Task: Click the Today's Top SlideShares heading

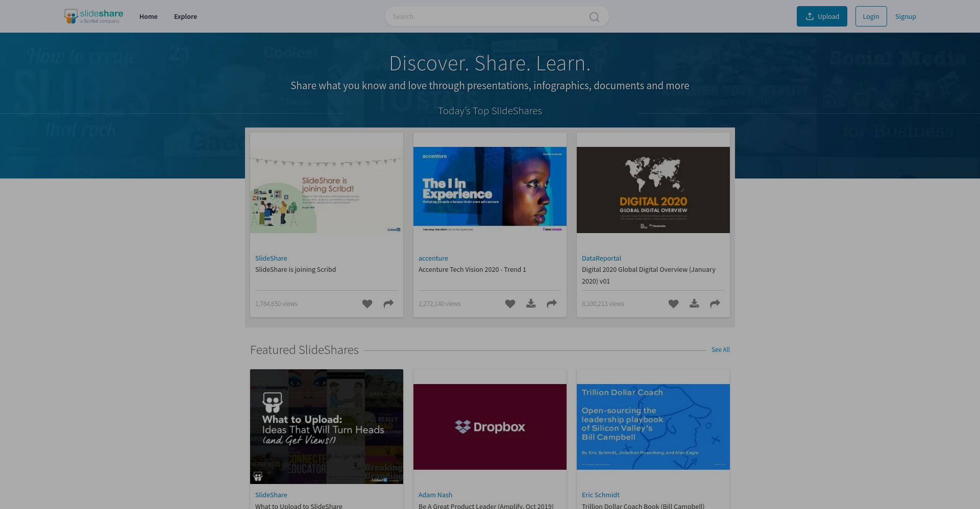Action: tap(490, 111)
